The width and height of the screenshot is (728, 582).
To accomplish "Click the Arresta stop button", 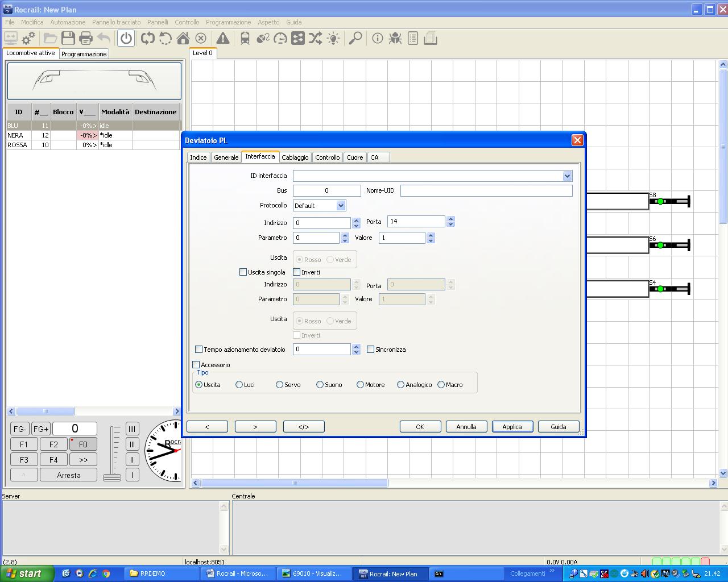I will coord(68,475).
